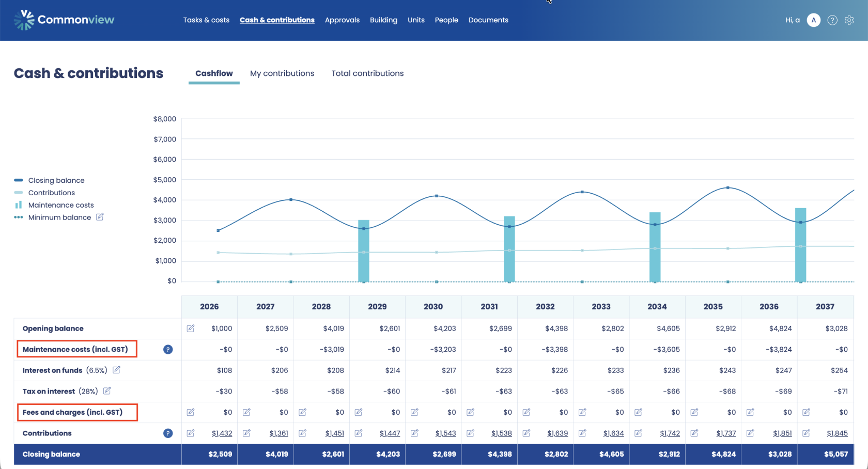Edit 2028 fees and charges
Screen dimensions: 868x469
(x=302, y=412)
